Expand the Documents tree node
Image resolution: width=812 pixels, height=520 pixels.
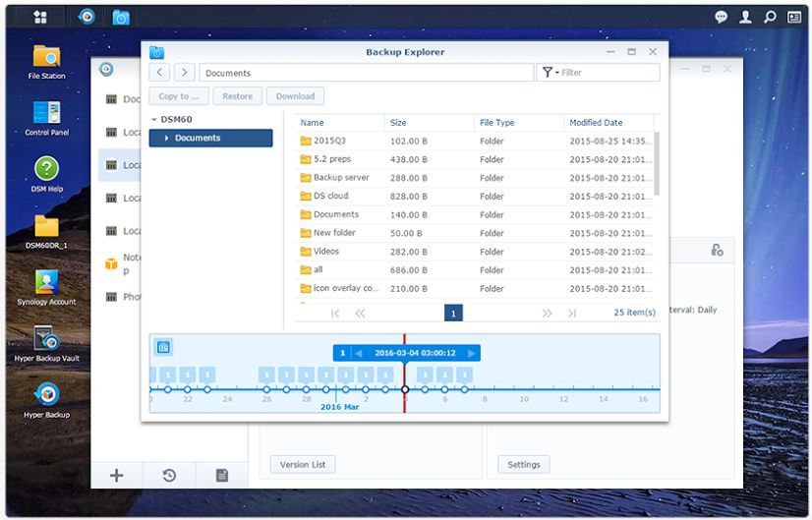pos(166,139)
